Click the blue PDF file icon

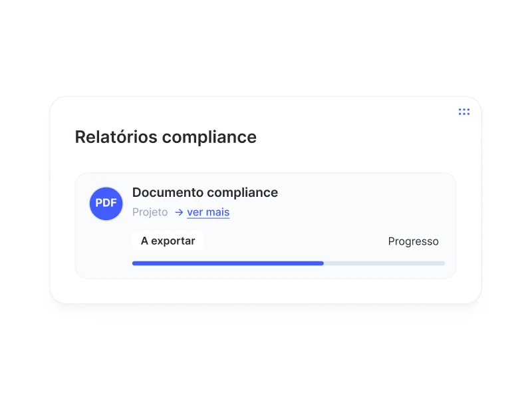pos(106,203)
